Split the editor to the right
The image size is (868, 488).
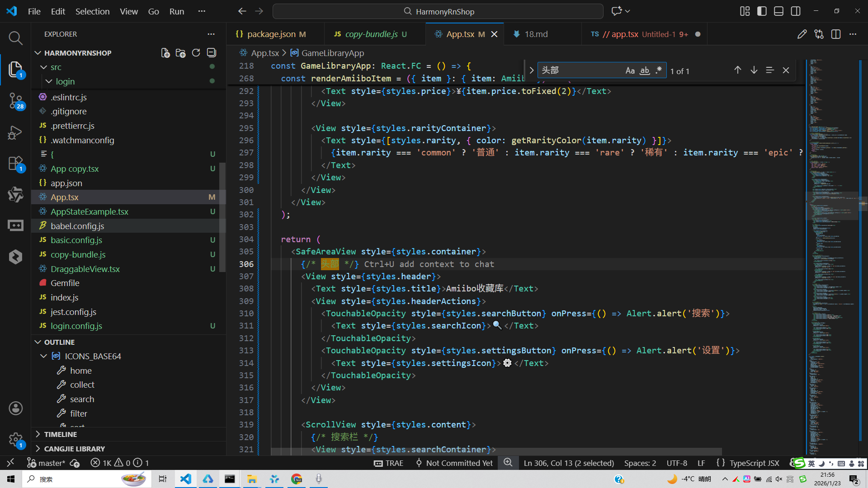click(x=836, y=34)
